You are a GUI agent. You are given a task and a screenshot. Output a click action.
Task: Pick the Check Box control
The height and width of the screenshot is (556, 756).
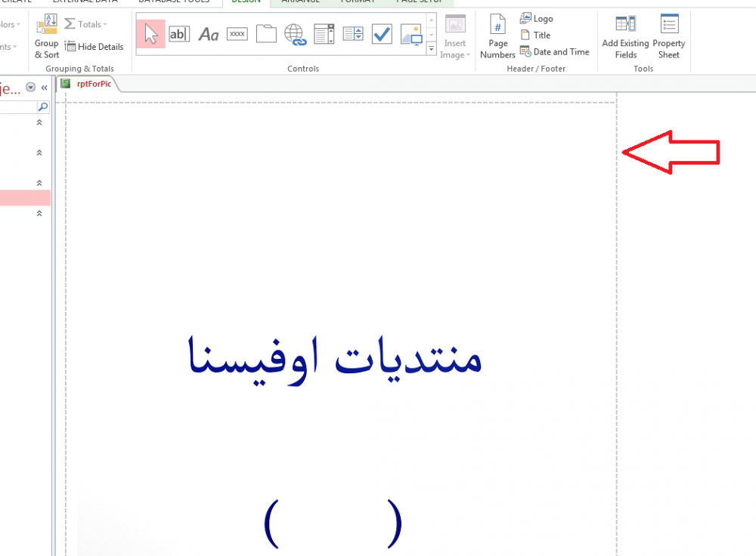point(382,34)
